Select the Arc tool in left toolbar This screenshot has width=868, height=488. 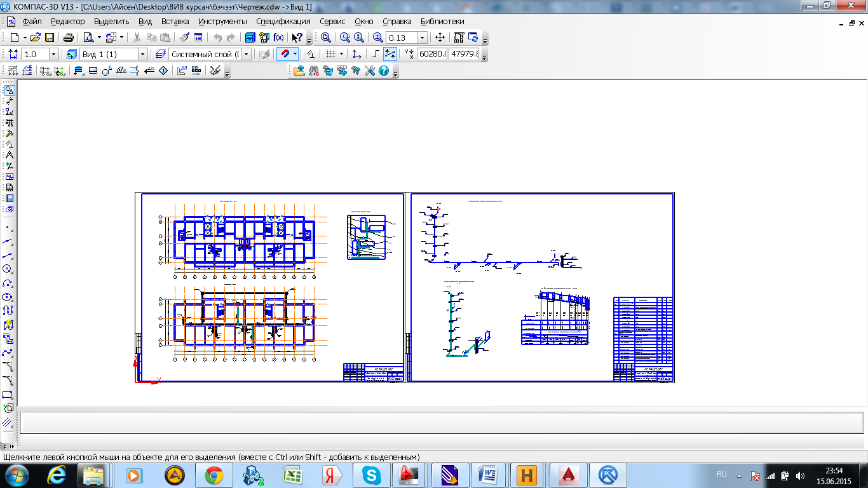pos(8,283)
